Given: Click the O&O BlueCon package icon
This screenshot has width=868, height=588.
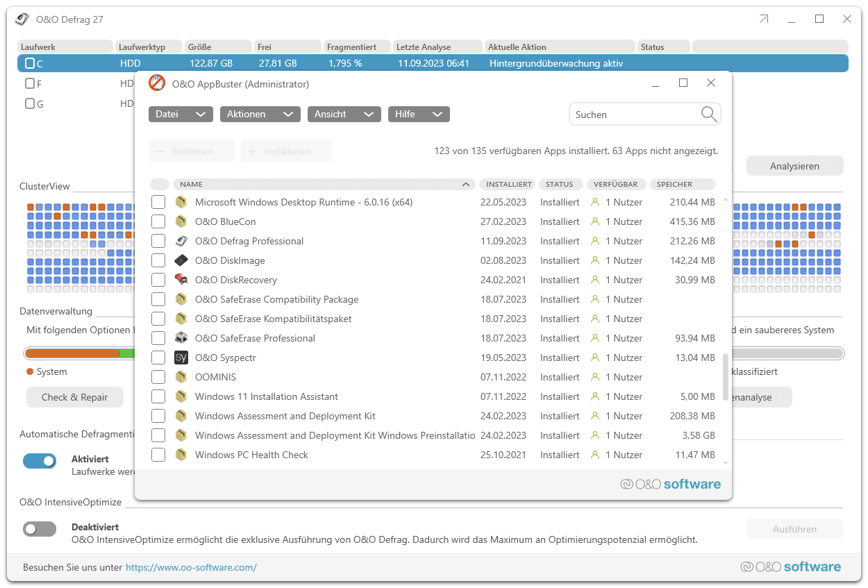Looking at the screenshot, I should coord(181,221).
